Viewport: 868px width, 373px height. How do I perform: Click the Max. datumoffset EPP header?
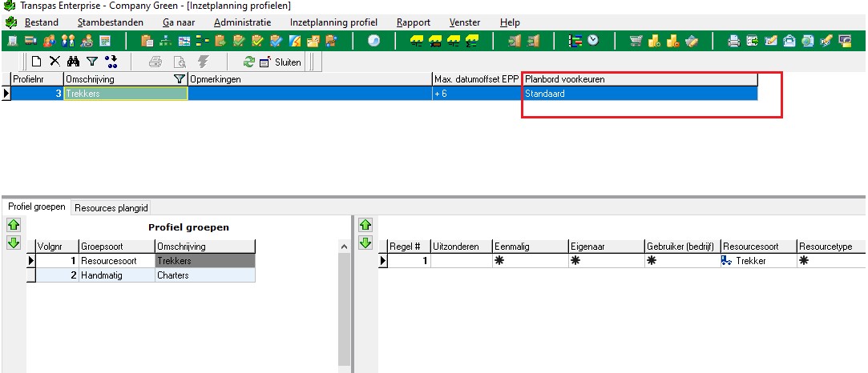477,79
